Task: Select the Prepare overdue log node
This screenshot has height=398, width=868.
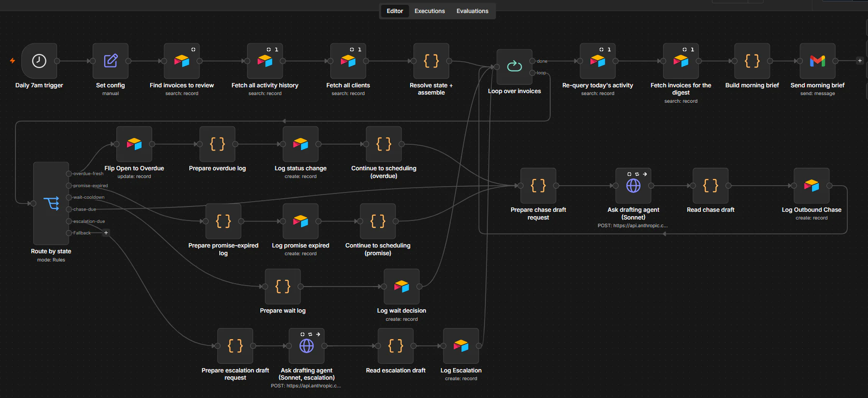Action: [217, 144]
